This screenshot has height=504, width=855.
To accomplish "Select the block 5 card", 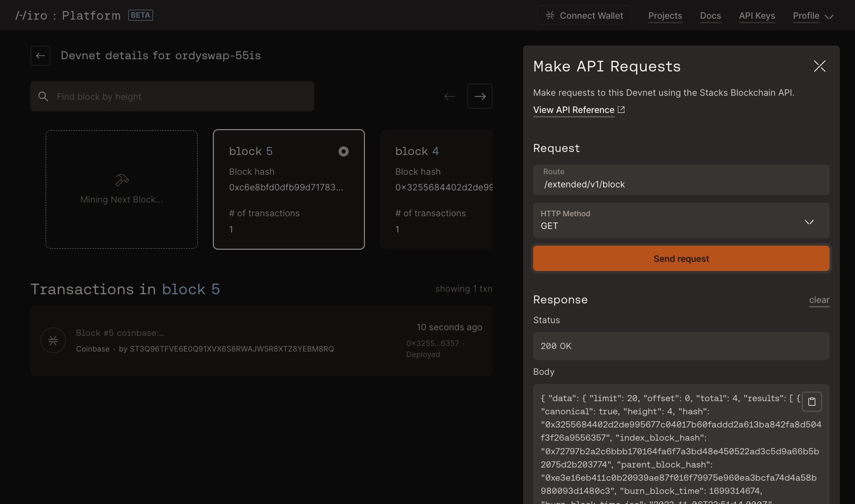I will [x=289, y=189].
